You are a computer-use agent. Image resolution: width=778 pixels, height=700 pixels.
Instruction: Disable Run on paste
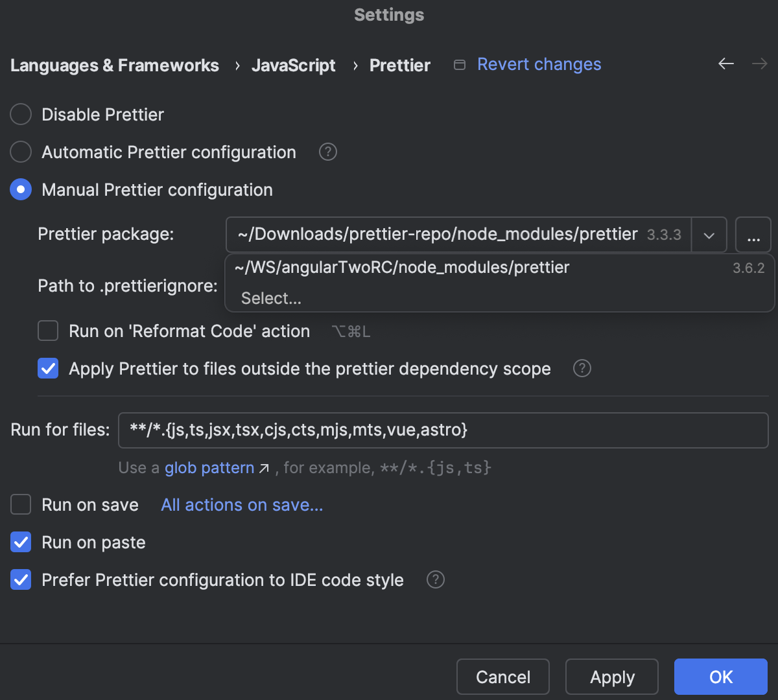(20, 542)
